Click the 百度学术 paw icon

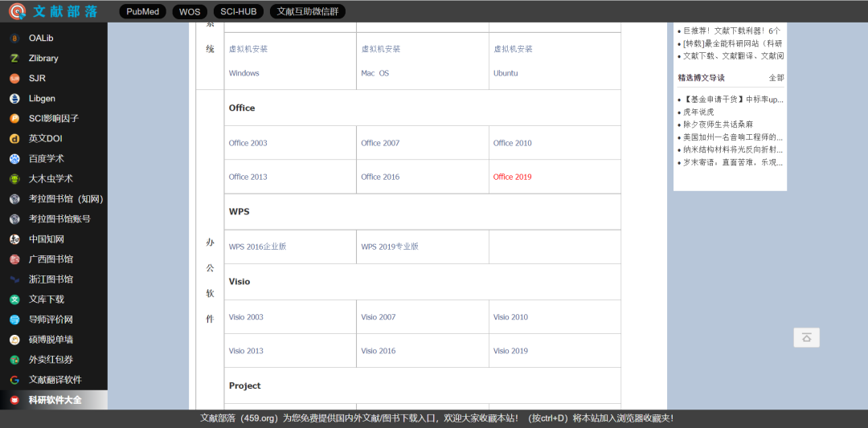pos(15,159)
